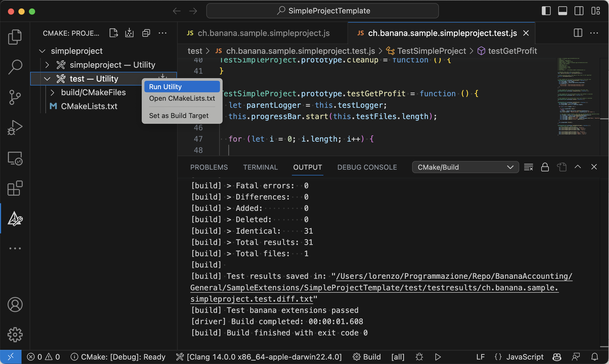Toggle the primary side bar
The image size is (609, 364).
pos(546,11)
